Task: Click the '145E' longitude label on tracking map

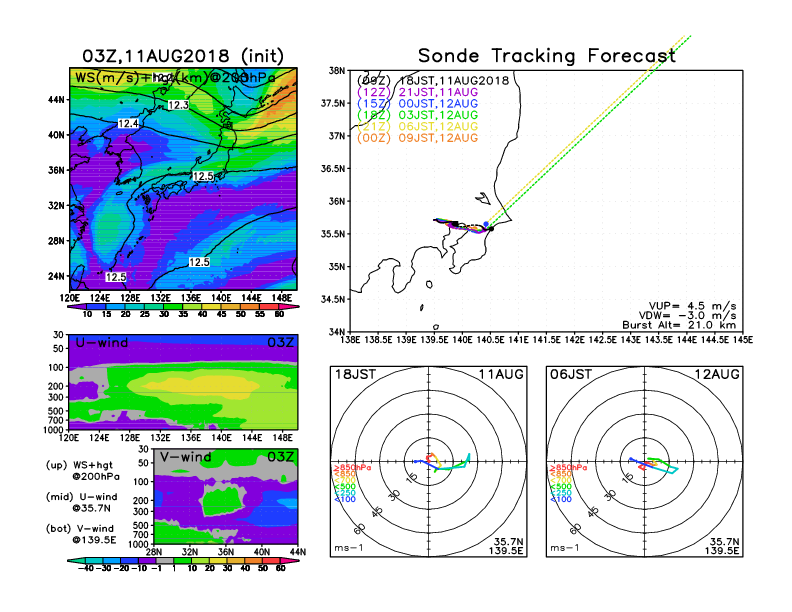Action: (x=743, y=340)
